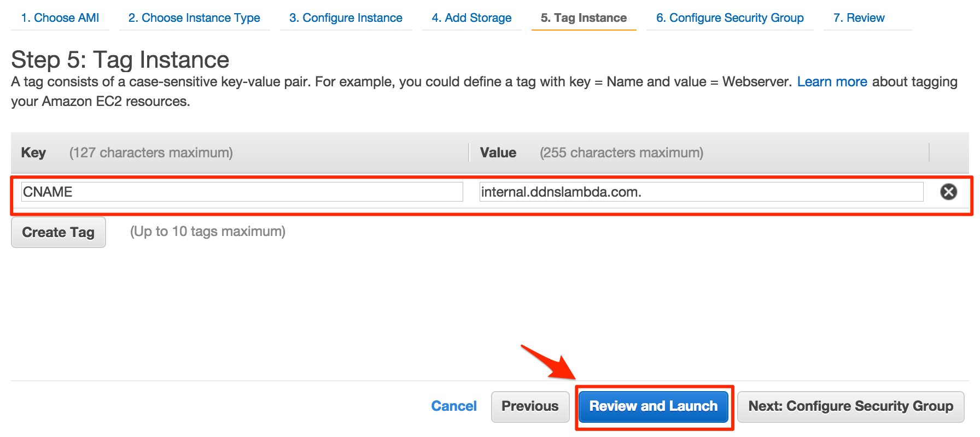The width and height of the screenshot is (980, 437).
Task: Click the Up to 10 tags maximum note
Action: (208, 232)
